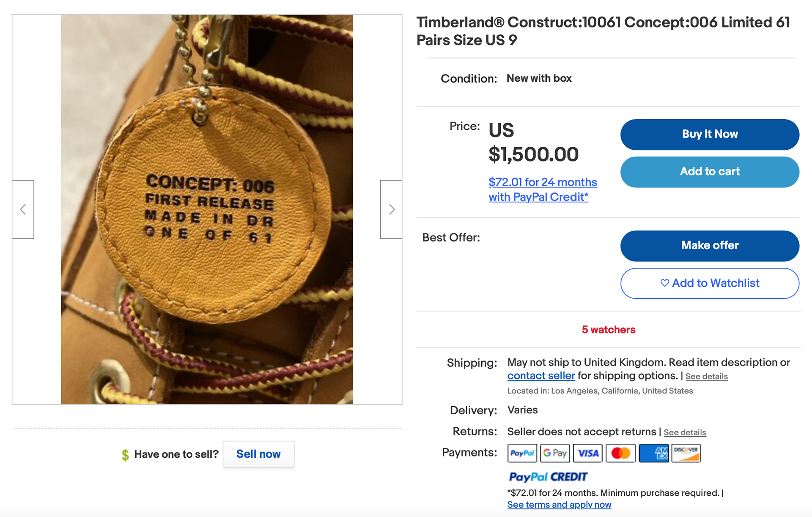This screenshot has width=812, height=517.
Task: Click the Mastercard payment icon
Action: [620, 453]
